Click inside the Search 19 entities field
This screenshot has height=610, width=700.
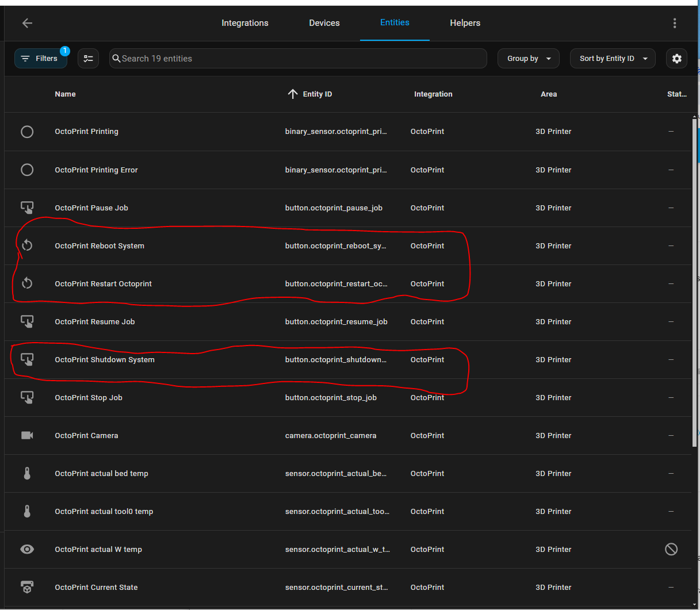click(x=298, y=58)
